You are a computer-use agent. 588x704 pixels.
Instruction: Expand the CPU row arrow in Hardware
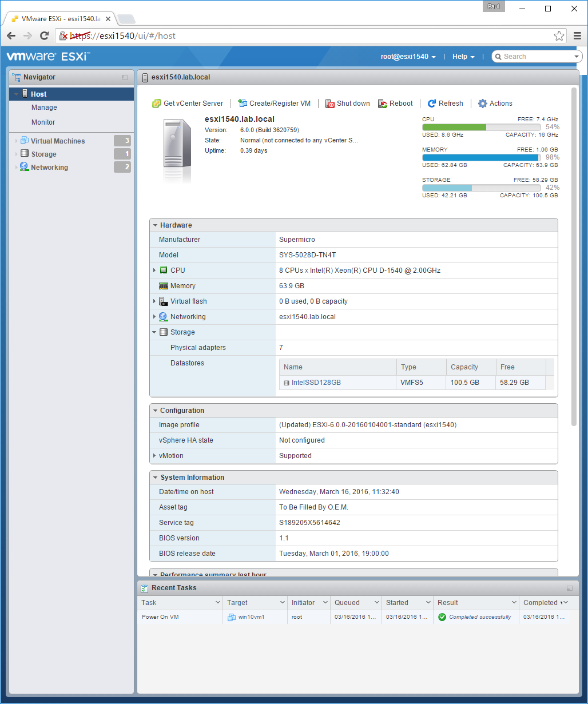click(x=154, y=270)
